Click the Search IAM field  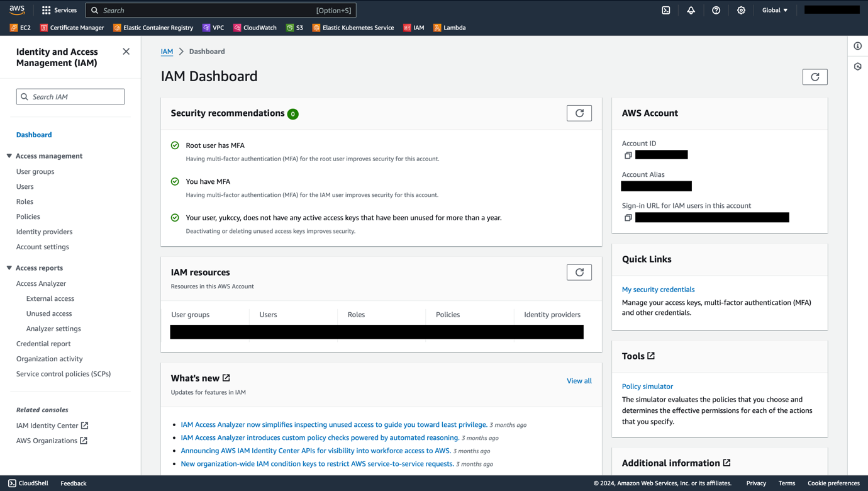point(70,97)
